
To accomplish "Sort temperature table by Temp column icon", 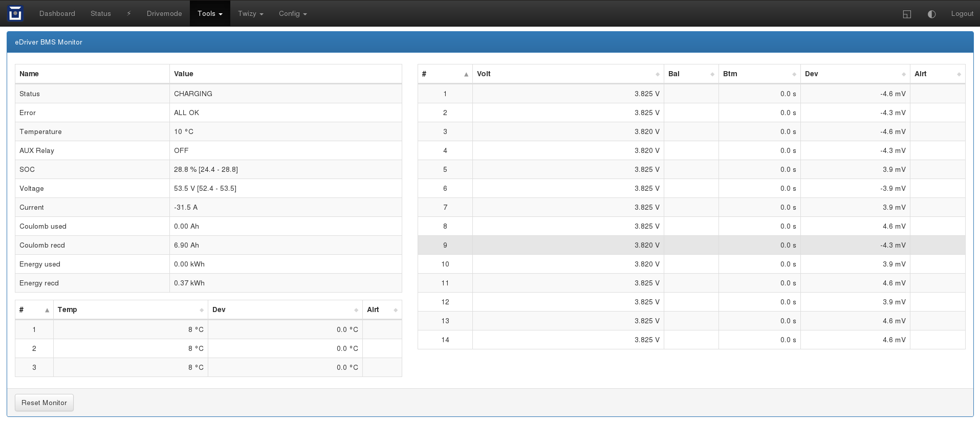I will click(x=201, y=310).
